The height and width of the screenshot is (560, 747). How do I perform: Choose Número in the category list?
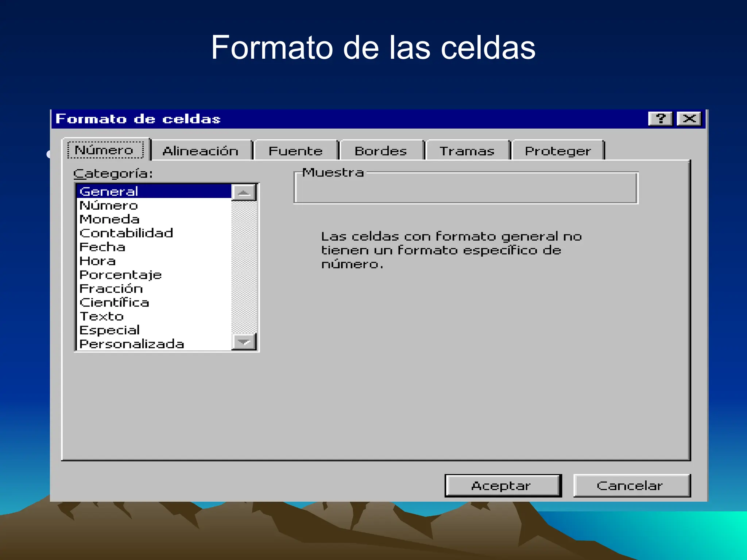point(154,205)
